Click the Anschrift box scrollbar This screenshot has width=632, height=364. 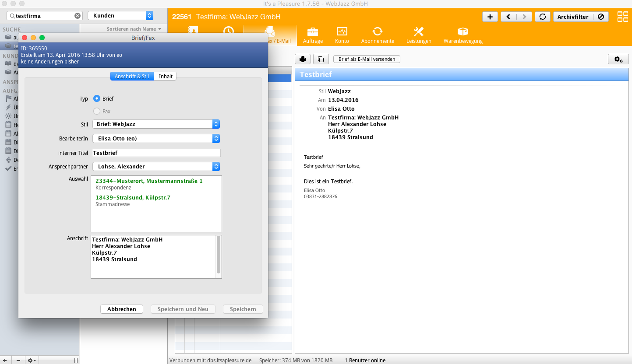(x=219, y=255)
